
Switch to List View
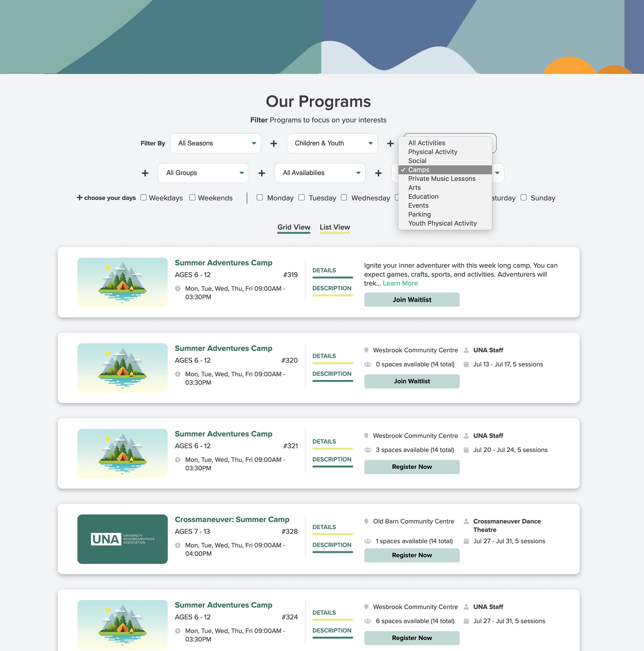[334, 227]
